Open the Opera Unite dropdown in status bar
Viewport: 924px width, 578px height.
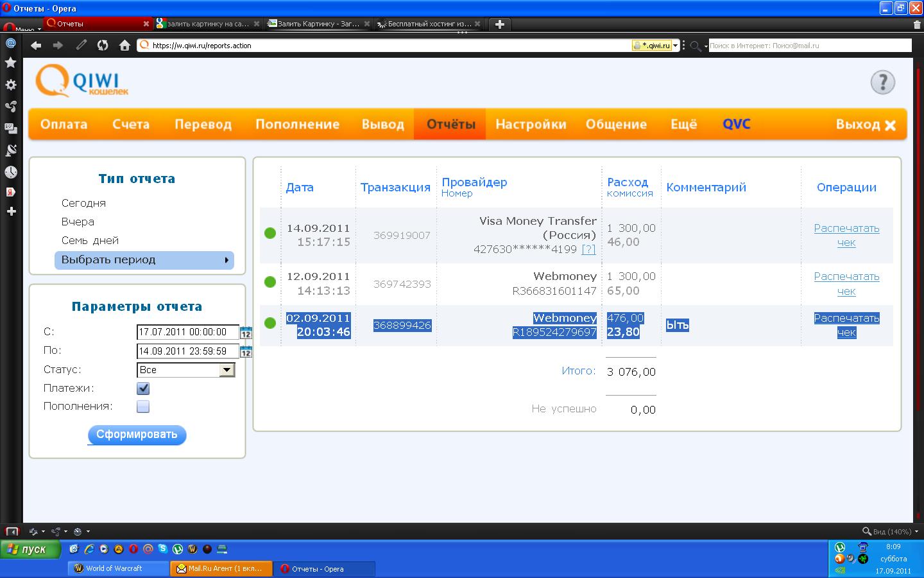[58, 532]
